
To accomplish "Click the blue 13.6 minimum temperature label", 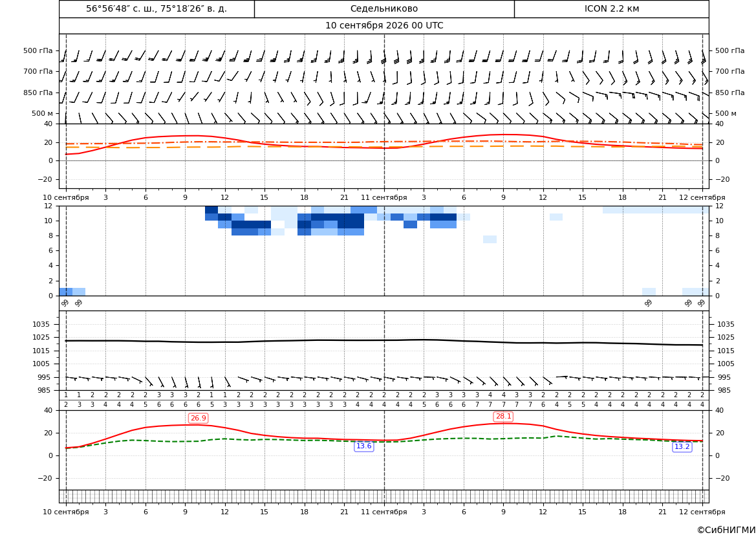I will coord(363,446).
